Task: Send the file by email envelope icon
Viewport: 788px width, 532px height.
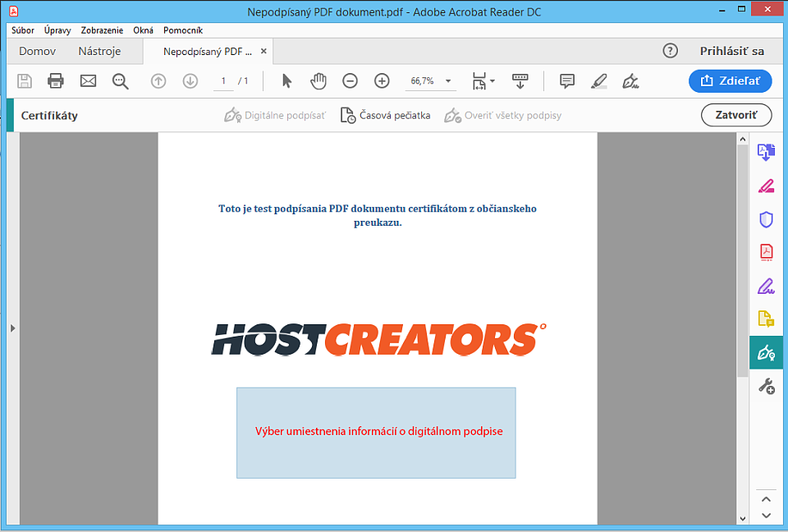Action: [88, 81]
